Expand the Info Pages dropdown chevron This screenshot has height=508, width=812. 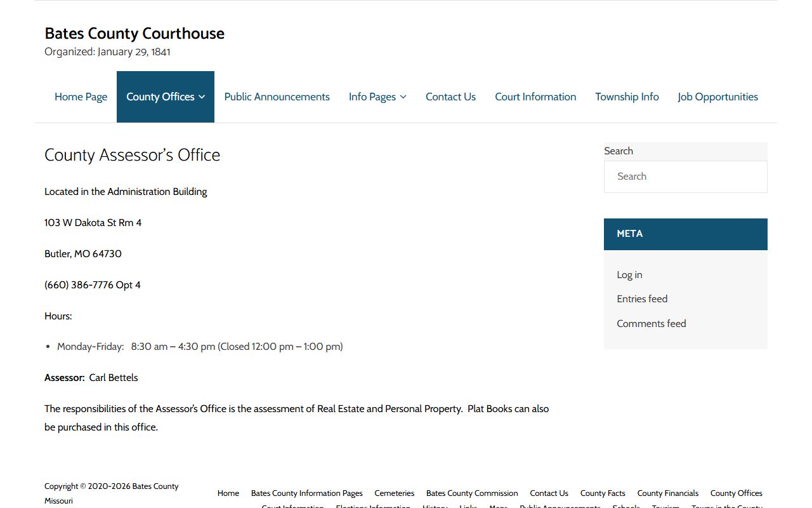click(x=403, y=97)
